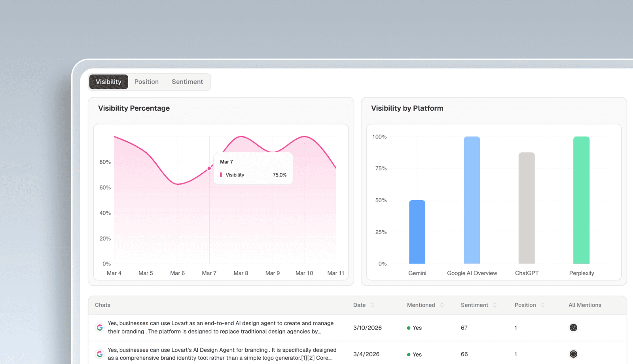Click the date 3/4/2026
Screen dimensions: 633x364
366,355
